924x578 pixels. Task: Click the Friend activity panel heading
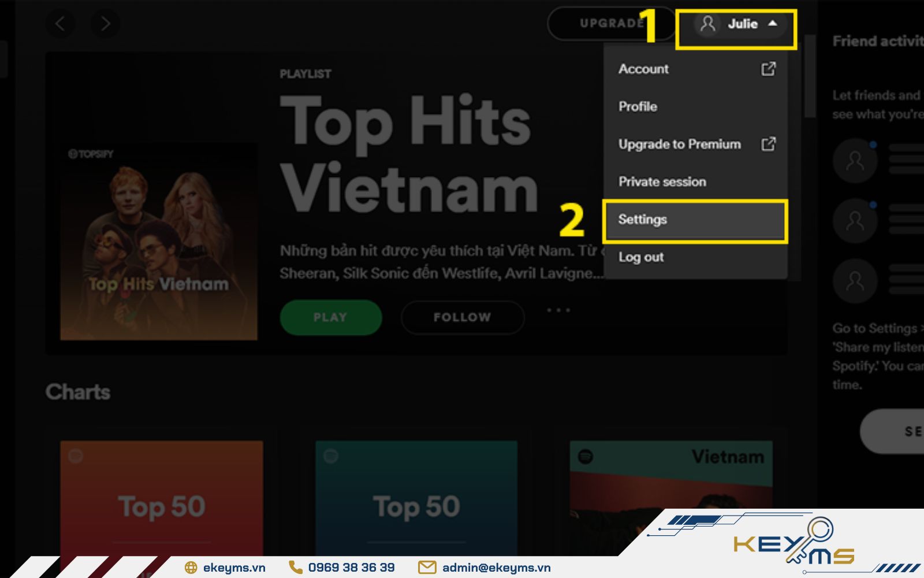click(x=878, y=41)
